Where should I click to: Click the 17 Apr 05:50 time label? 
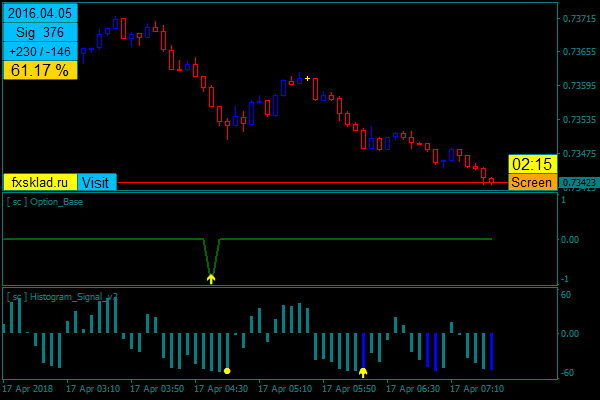(x=349, y=389)
